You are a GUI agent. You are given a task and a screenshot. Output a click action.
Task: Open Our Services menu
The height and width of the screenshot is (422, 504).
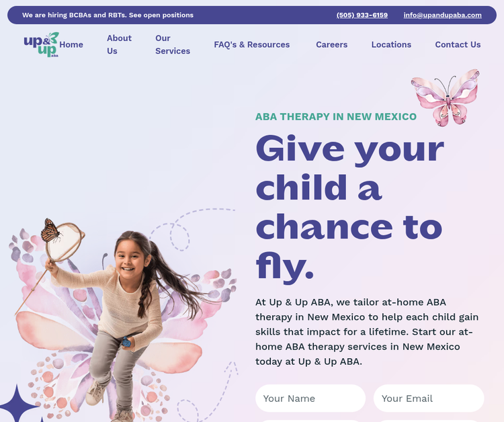pyautogui.click(x=173, y=44)
